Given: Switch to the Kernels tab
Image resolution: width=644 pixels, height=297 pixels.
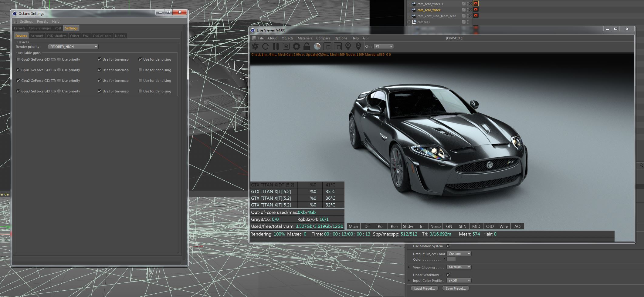Looking at the screenshot, I should point(19,28).
